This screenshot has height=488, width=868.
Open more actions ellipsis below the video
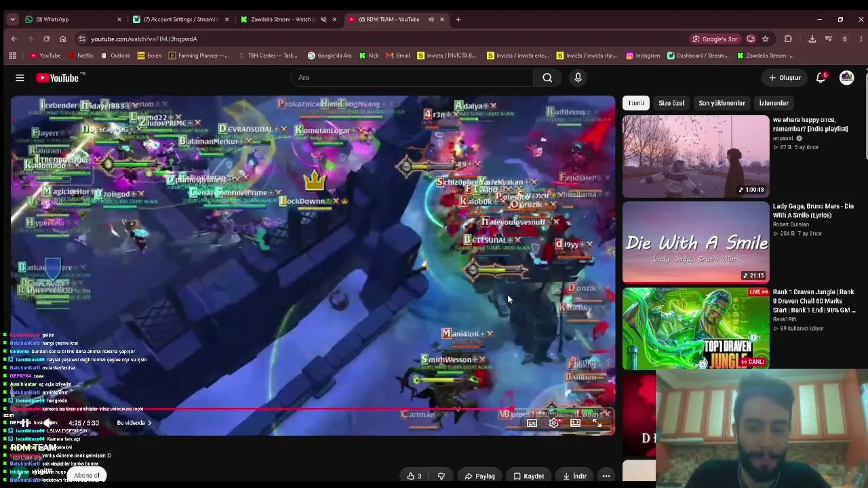(x=606, y=476)
